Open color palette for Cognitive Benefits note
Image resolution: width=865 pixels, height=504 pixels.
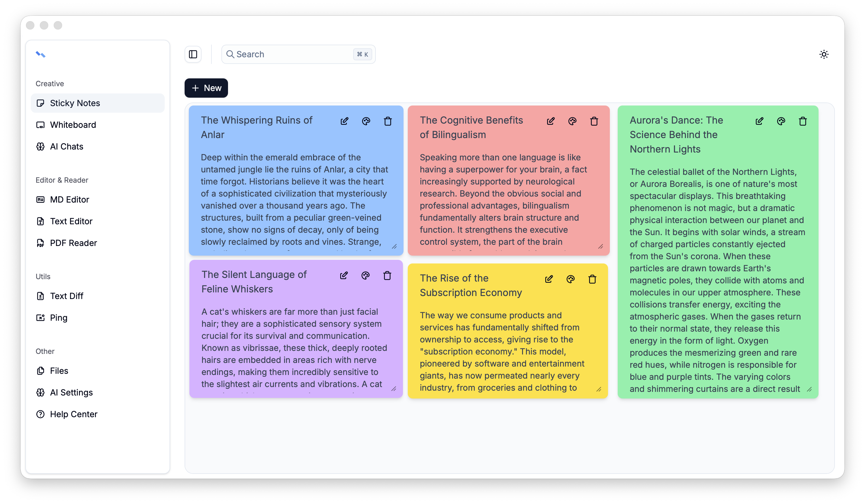tap(572, 121)
